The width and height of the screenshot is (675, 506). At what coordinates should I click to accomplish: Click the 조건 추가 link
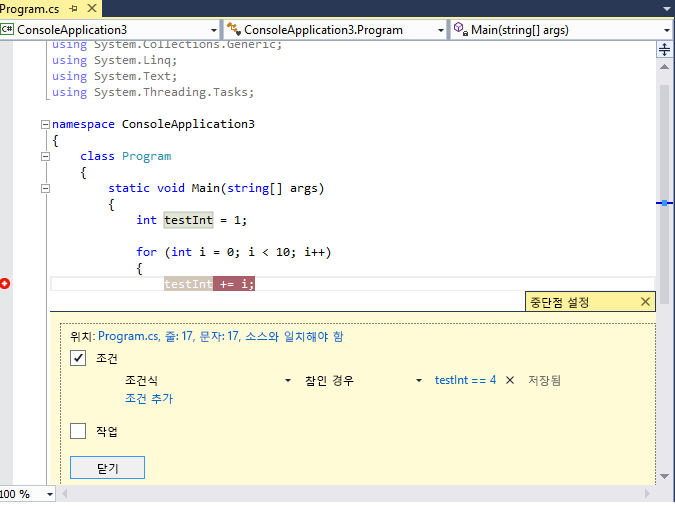click(x=148, y=398)
